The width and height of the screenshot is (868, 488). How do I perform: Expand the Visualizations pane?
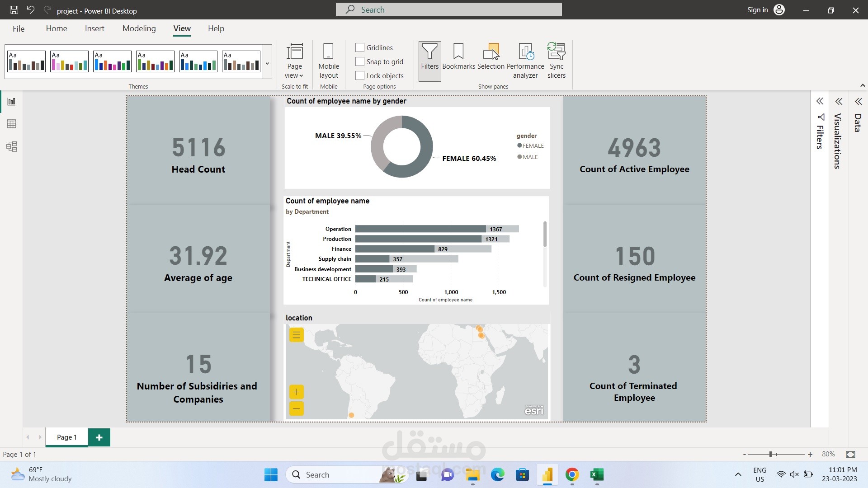(x=839, y=102)
